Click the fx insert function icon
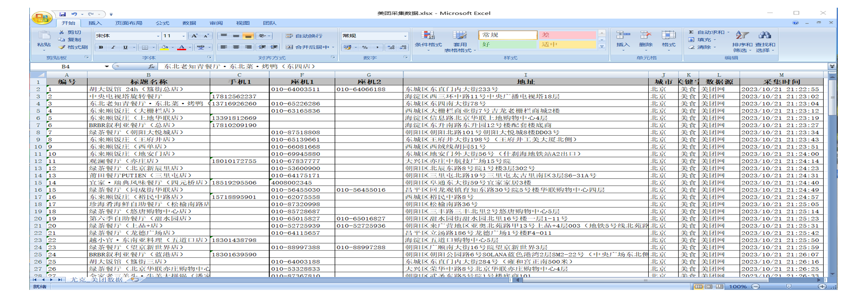 click(x=151, y=66)
